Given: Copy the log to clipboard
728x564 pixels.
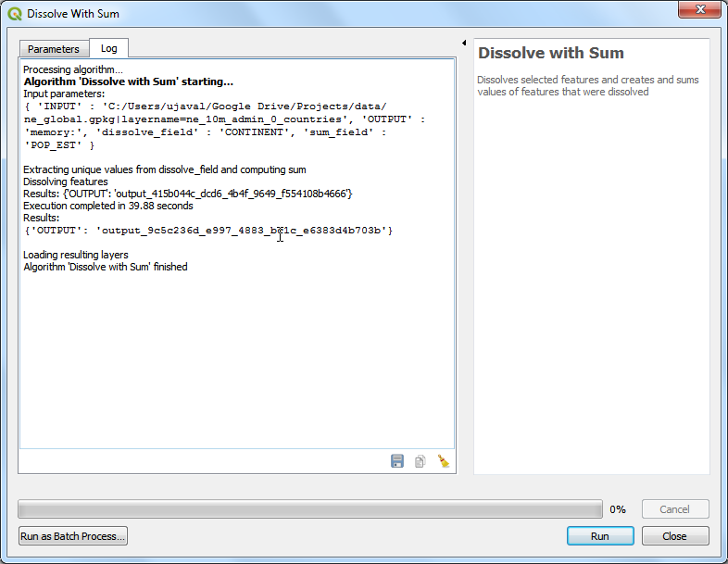Looking at the screenshot, I should pos(420,461).
